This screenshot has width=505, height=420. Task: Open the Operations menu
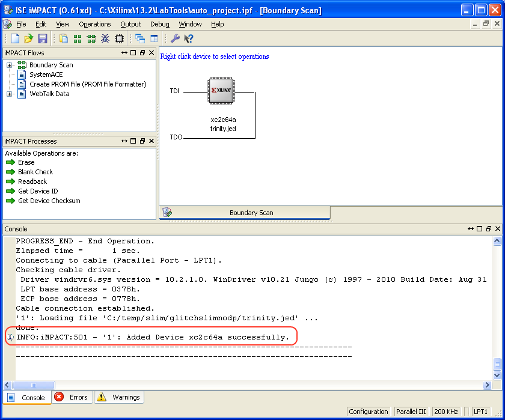(95, 24)
